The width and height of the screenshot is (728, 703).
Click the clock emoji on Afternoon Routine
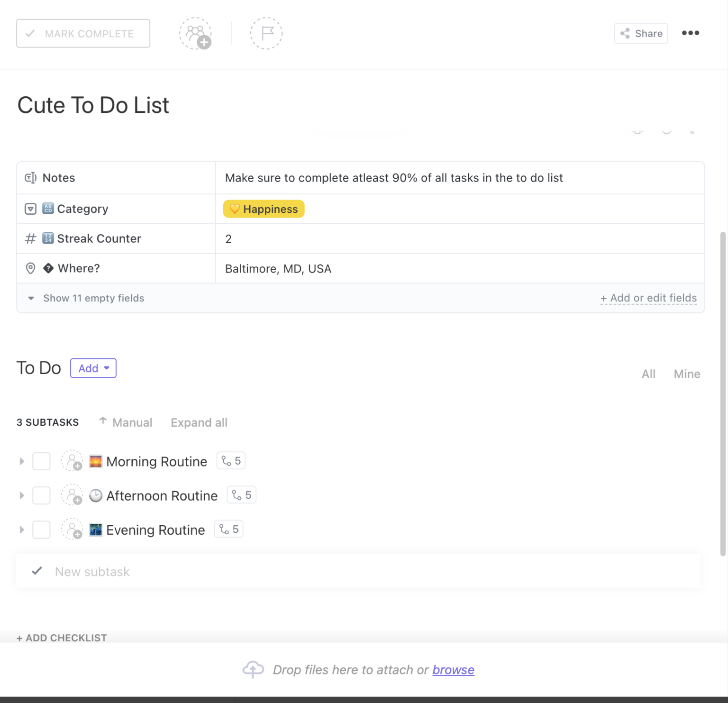96,495
